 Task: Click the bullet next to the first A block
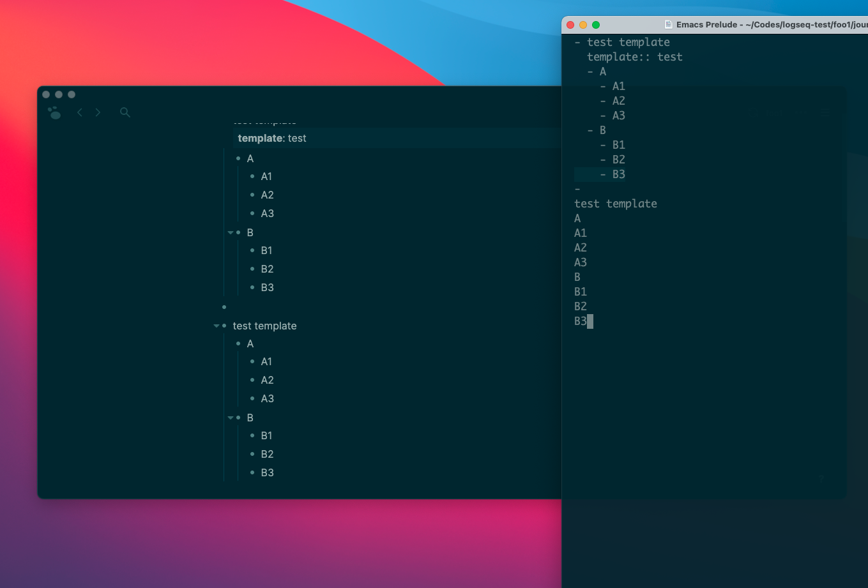click(x=239, y=158)
